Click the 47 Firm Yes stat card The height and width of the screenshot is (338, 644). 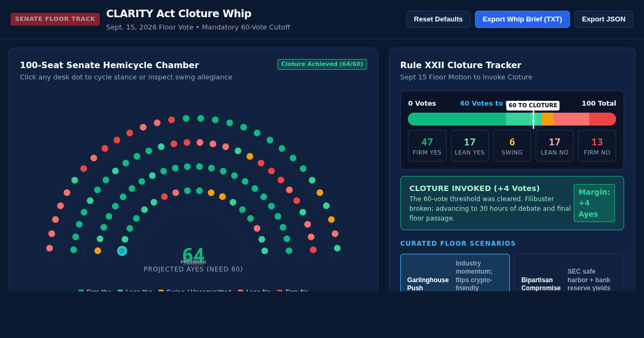[x=427, y=145]
